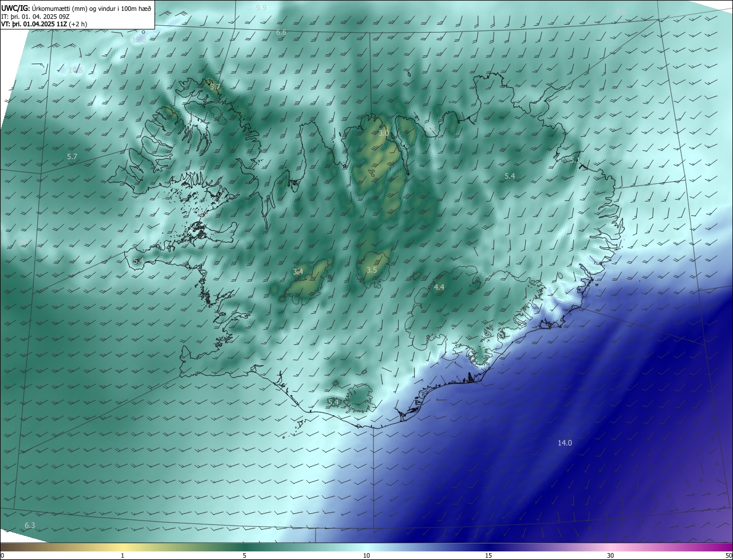Click the 6.6 value north of Iceland
Viewport: 733px width, 560px height.
click(x=281, y=33)
